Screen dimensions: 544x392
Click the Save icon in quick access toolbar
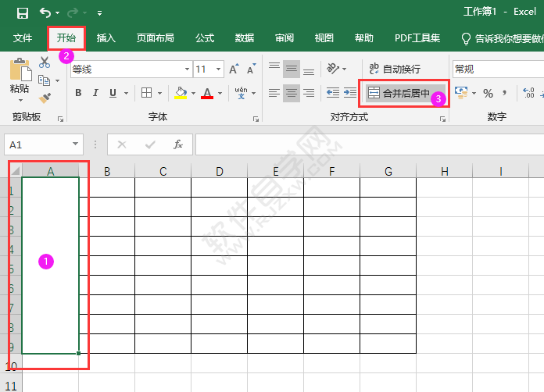point(23,13)
